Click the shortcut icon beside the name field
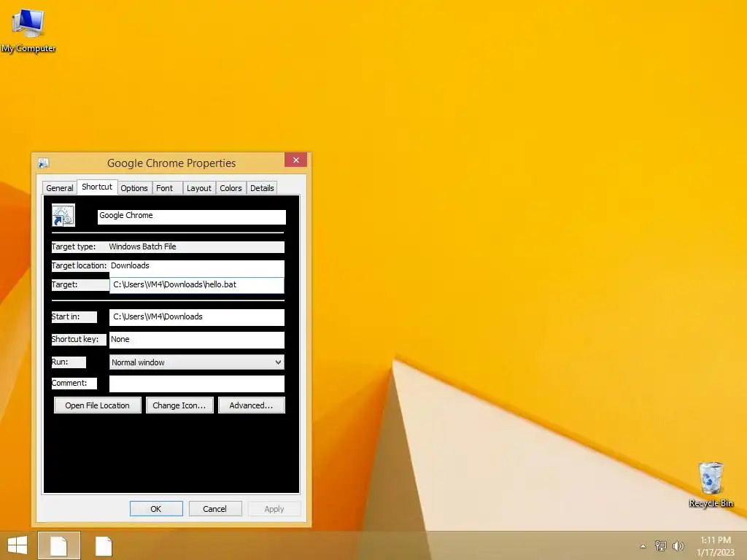 (63, 215)
